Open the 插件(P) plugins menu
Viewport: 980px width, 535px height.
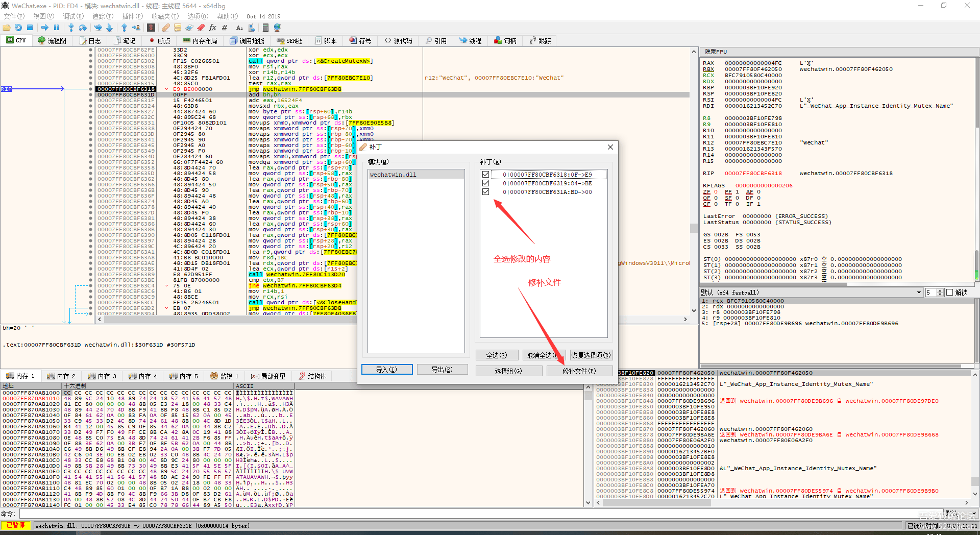132,16
